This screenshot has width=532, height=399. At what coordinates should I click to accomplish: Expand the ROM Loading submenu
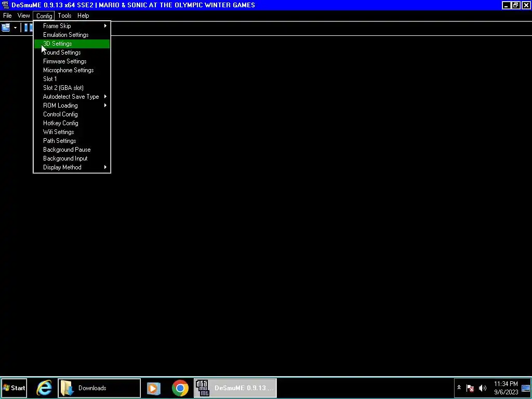[72, 105]
